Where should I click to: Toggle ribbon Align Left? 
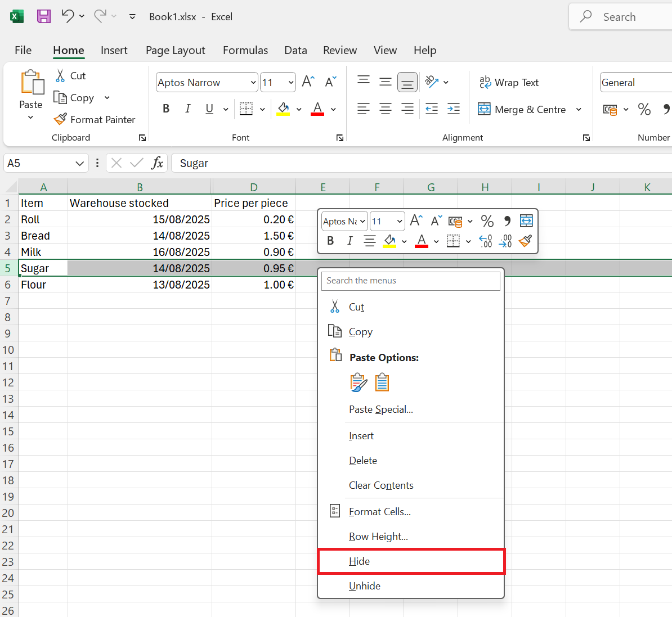tap(364, 109)
